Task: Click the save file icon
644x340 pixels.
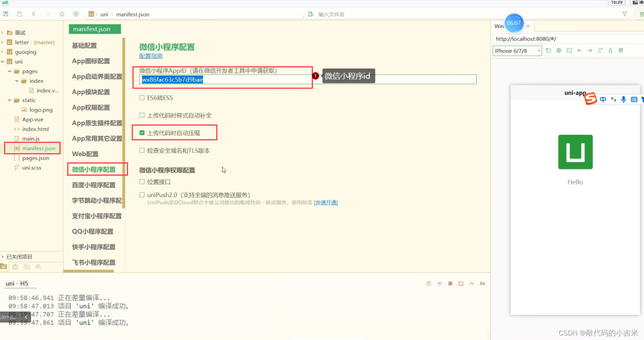Action: tap(20, 14)
